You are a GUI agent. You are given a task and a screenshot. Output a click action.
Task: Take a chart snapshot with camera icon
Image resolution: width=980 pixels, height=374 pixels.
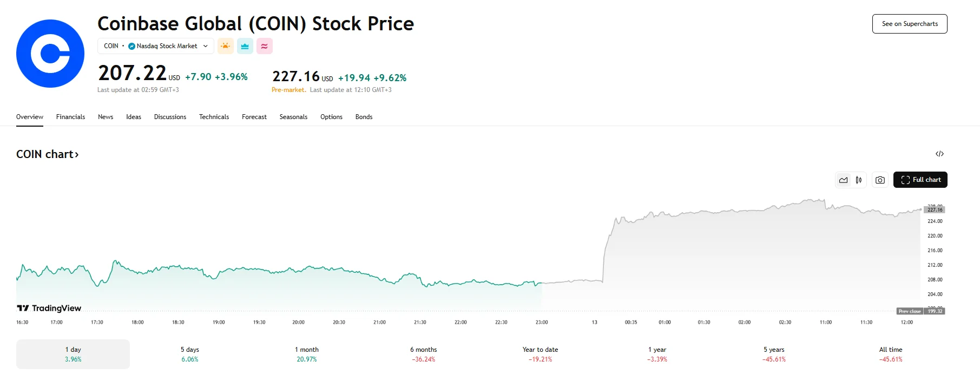click(880, 180)
